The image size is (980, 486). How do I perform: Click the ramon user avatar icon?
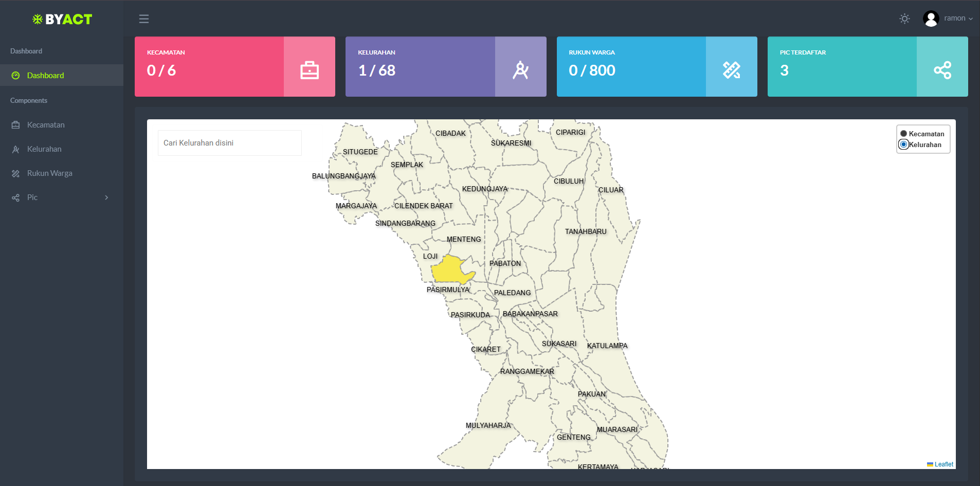(931, 19)
